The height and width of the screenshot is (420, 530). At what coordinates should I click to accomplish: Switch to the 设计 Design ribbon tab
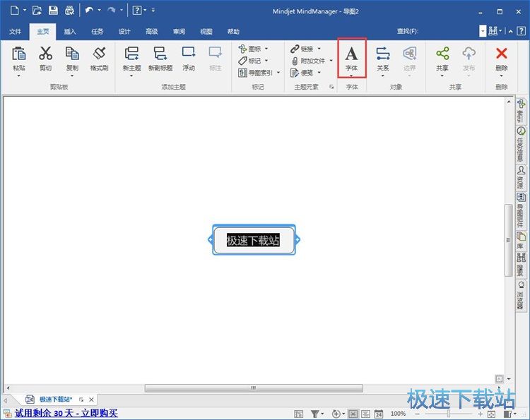(124, 31)
